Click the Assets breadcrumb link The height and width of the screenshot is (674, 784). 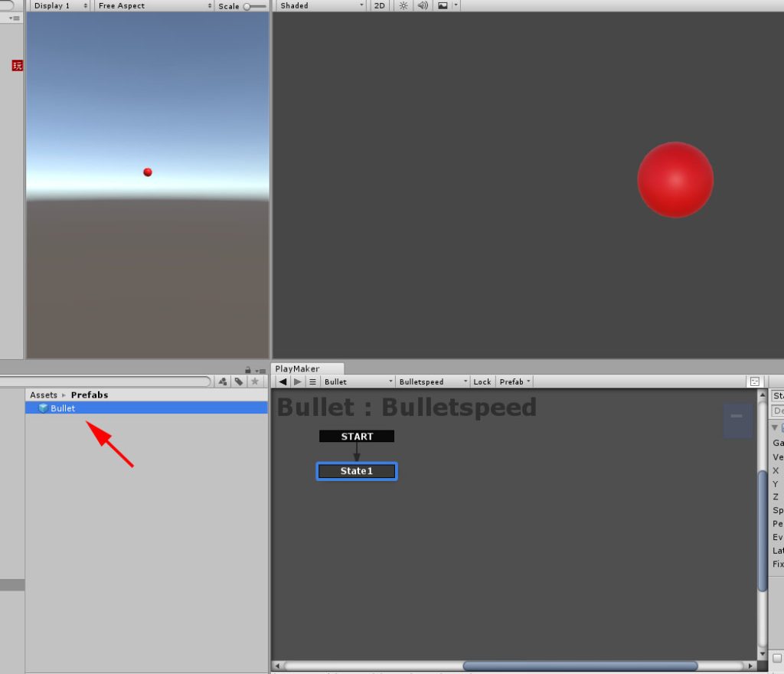point(43,394)
